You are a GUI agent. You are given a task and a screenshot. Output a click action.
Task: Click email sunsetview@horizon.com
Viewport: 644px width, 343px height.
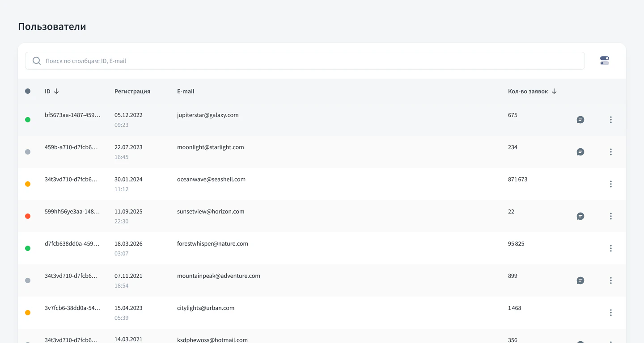click(x=211, y=211)
